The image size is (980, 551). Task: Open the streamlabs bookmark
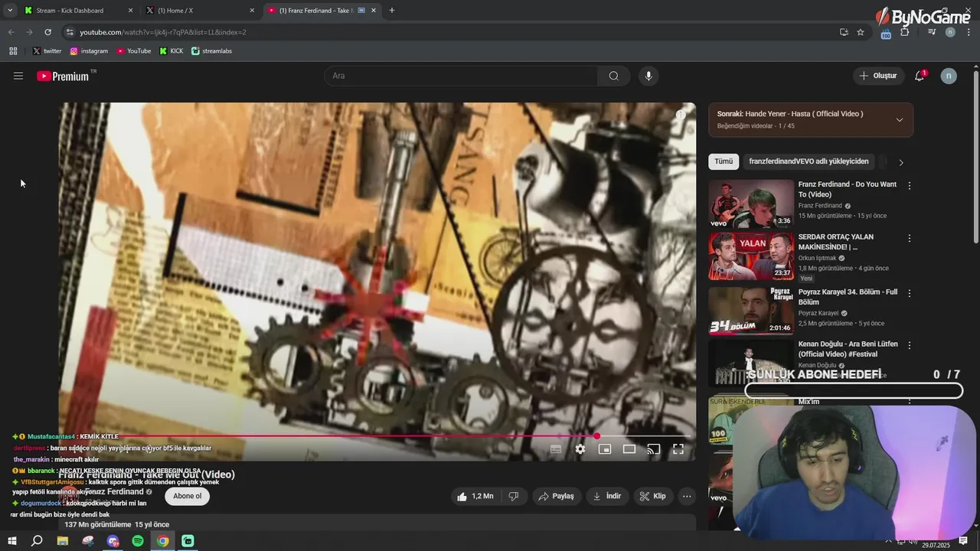click(x=211, y=51)
